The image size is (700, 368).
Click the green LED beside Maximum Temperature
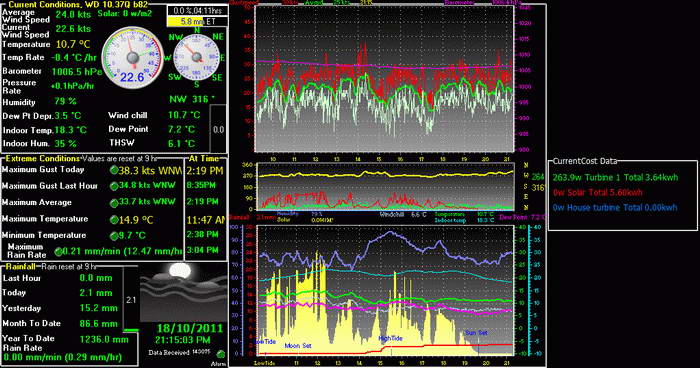click(114, 219)
